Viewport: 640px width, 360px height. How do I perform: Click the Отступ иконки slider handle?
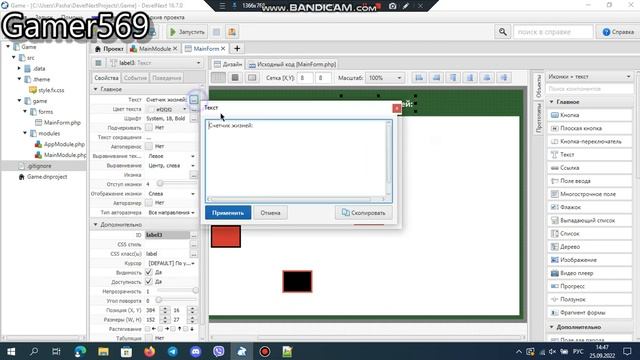[x=160, y=184]
